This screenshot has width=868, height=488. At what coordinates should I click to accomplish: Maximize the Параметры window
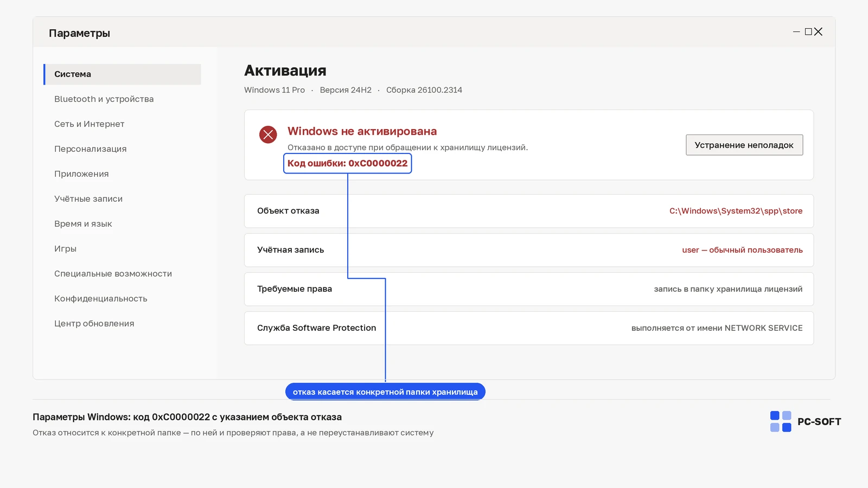[808, 32]
